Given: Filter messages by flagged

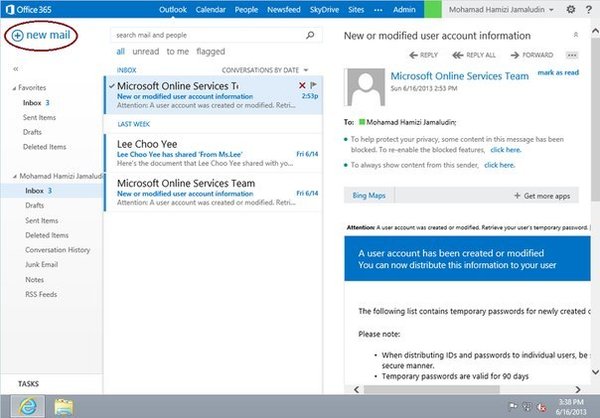Looking at the screenshot, I should tap(211, 50).
